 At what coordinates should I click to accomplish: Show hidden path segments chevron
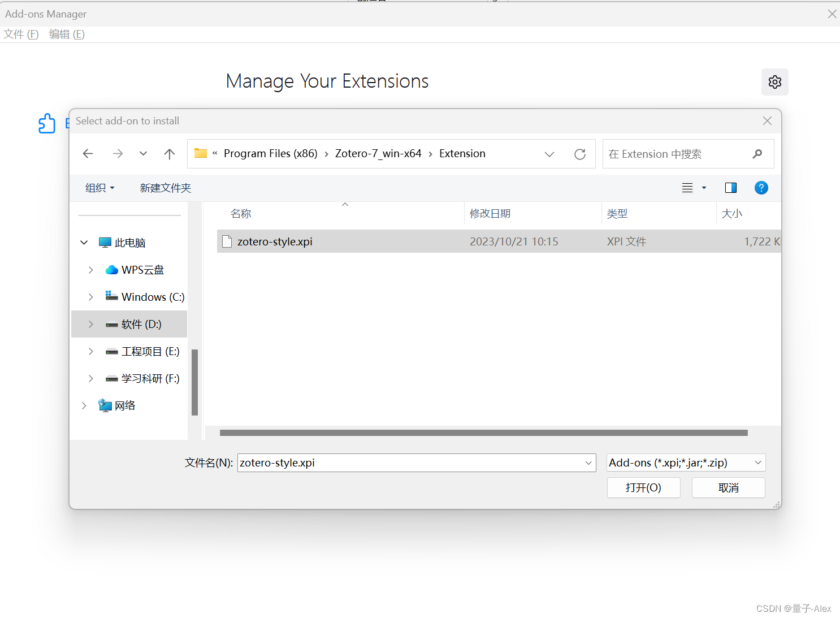(215, 153)
